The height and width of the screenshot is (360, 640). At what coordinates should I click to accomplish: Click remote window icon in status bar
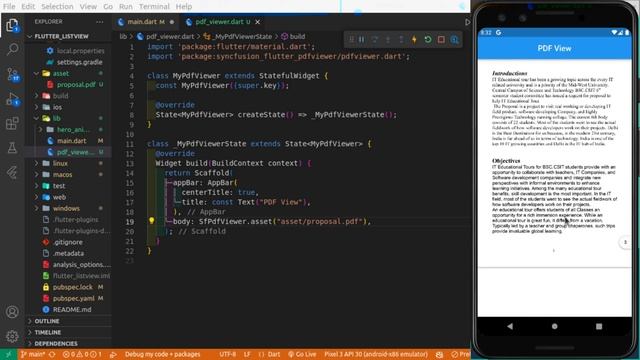pyautogui.click(x=8, y=354)
